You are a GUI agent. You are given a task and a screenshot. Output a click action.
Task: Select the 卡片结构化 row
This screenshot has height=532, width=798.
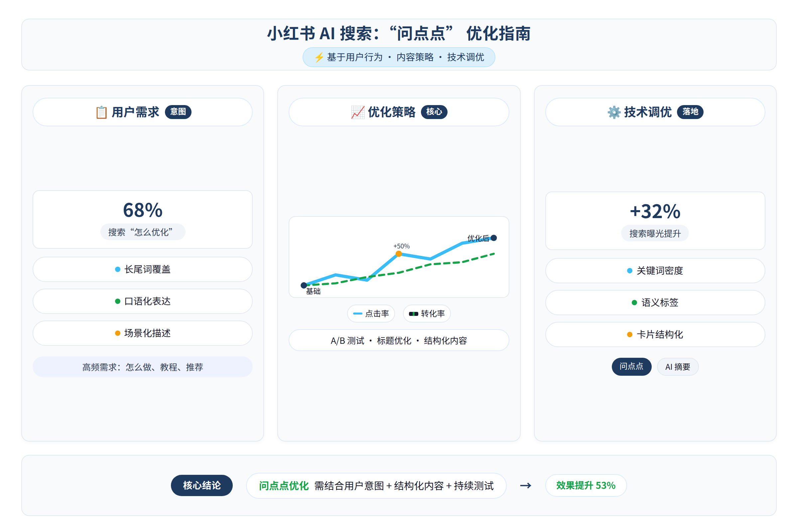tap(655, 334)
